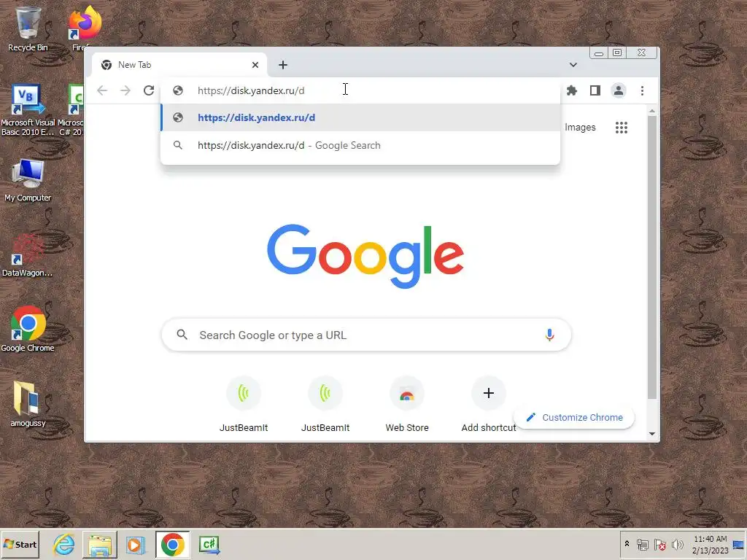Select the Google Search suggestion for the URL
The height and width of the screenshot is (560, 747).
click(360, 145)
